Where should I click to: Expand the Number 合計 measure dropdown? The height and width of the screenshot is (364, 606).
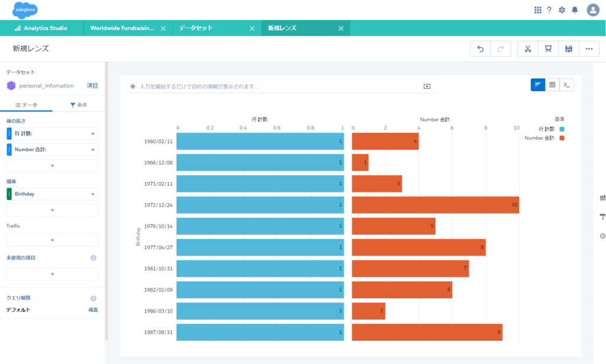coord(93,150)
